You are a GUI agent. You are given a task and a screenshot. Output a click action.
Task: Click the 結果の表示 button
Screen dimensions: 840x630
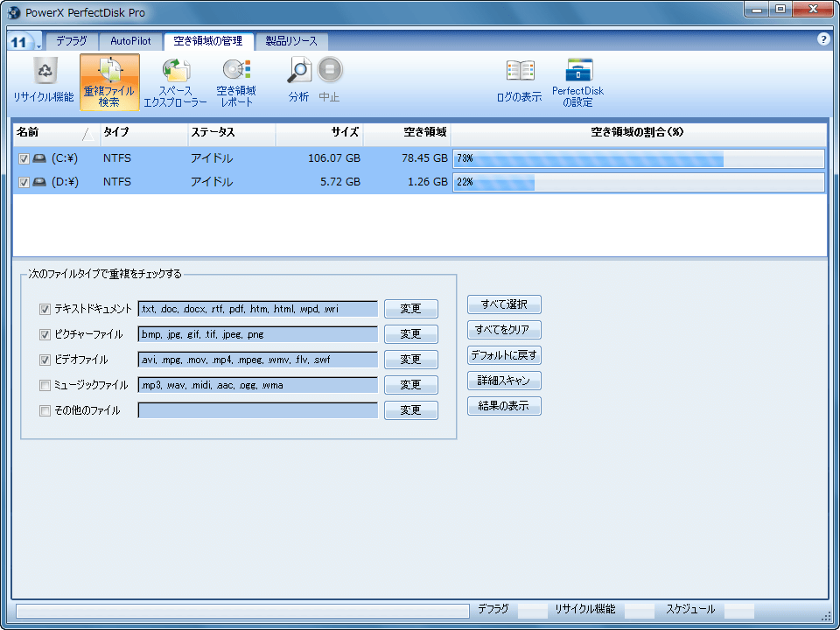pyautogui.click(x=504, y=406)
